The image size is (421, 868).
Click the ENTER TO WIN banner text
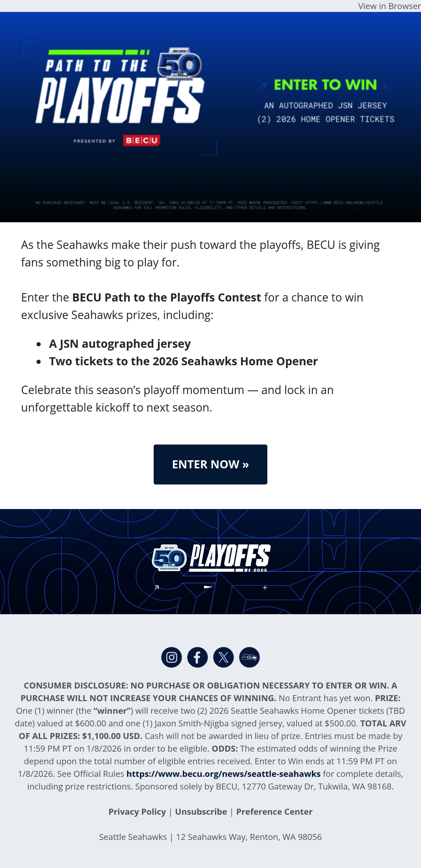tap(325, 85)
